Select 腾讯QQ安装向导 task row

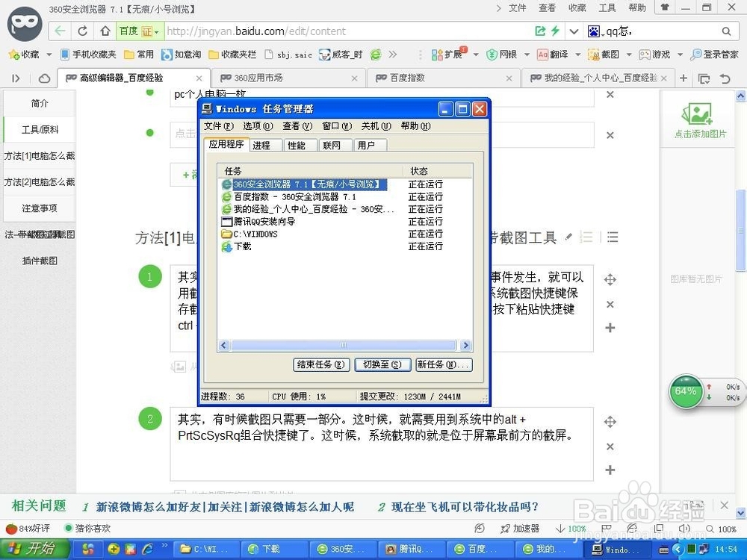coord(344,222)
